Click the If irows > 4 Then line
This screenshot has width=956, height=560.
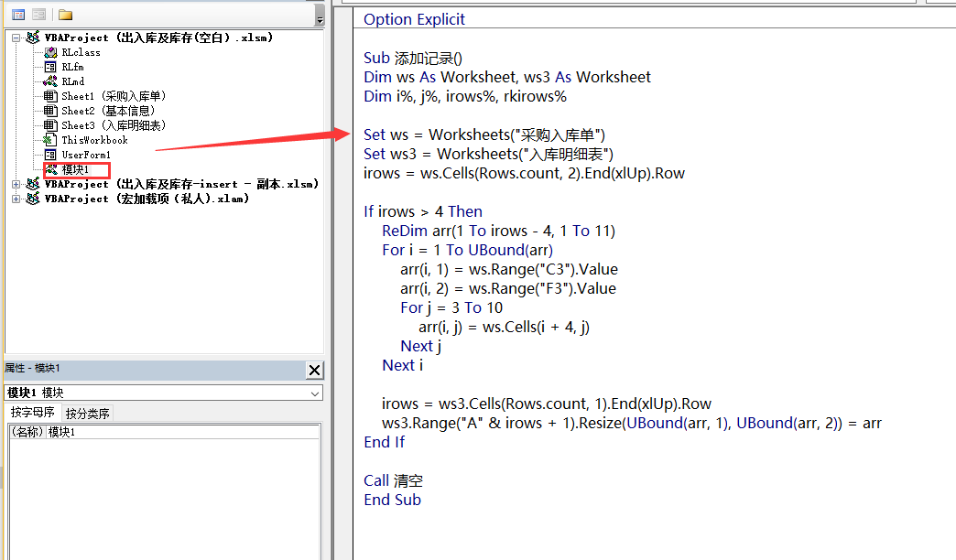click(x=422, y=211)
